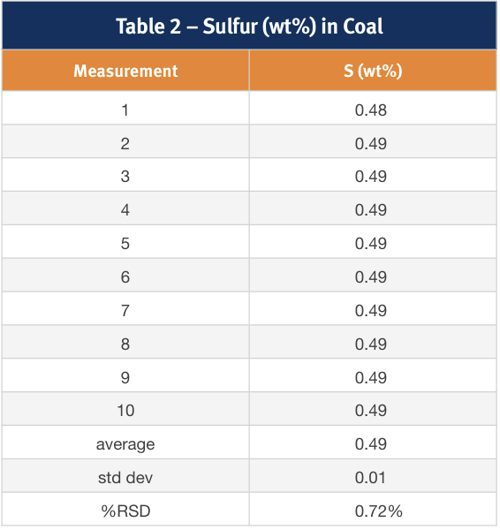This screenshot has height=530, width=500.
Task: Select the average value 0.49
Action: [x=371, y=444]
